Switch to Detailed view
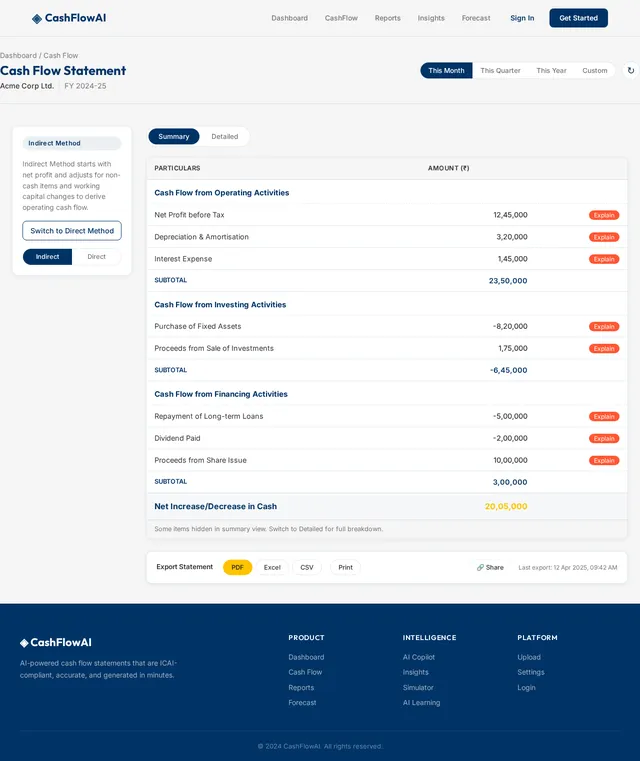Screen dimensions: 640x761 click(225, 136)
